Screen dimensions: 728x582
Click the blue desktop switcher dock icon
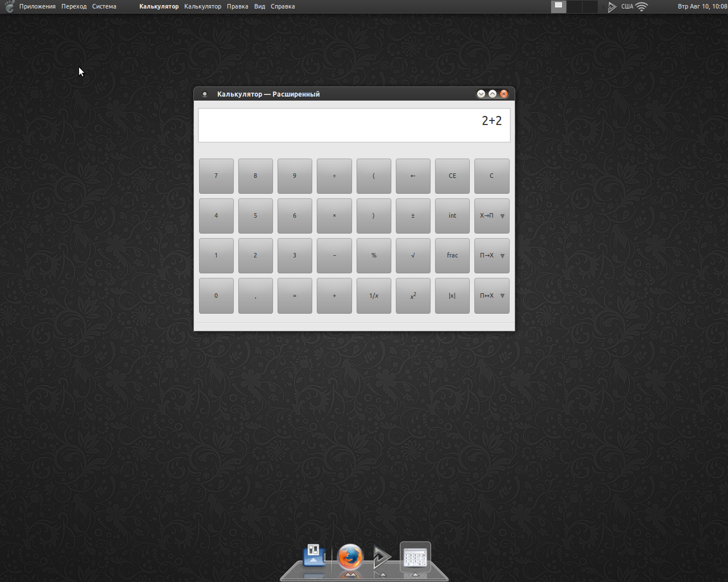point(315,556)
